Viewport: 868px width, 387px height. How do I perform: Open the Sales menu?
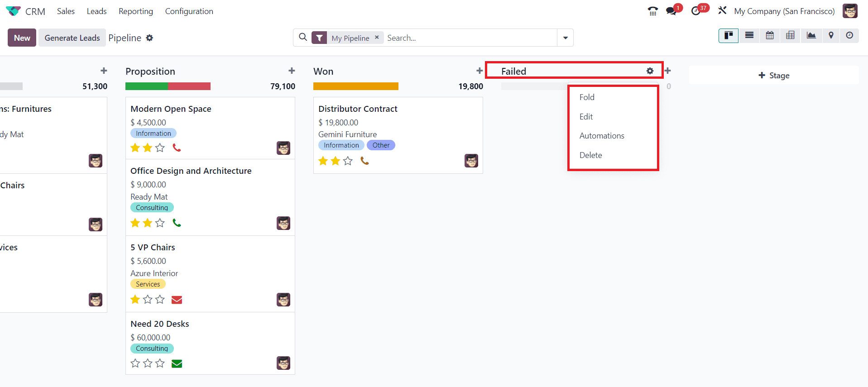(66, 11)
